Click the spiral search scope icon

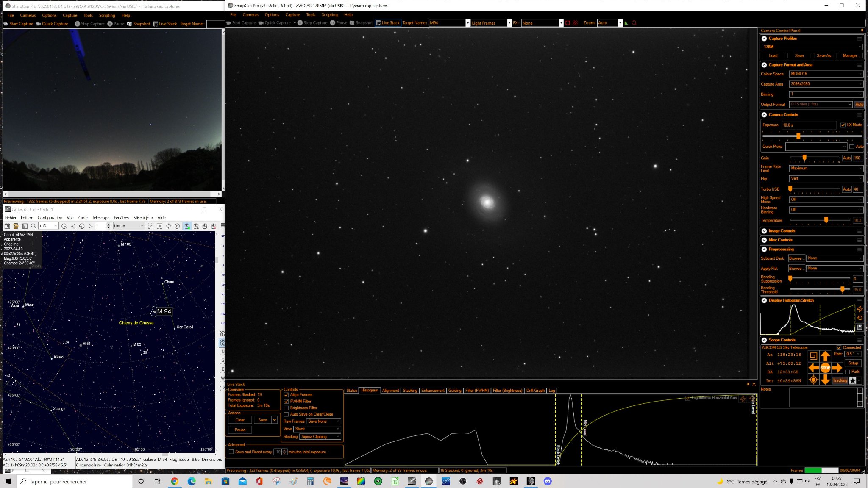(x=813, y=356)
